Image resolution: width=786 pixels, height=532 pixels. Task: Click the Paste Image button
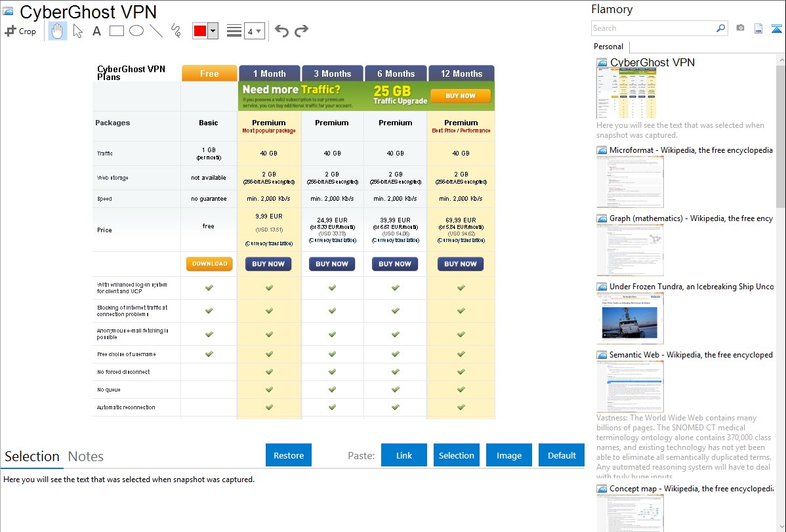click(508, 455)
